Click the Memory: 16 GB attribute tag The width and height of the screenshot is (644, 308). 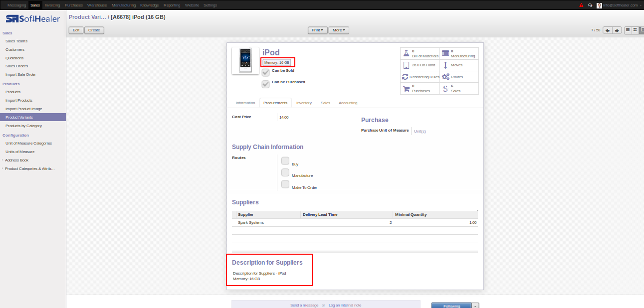(277, 62)
